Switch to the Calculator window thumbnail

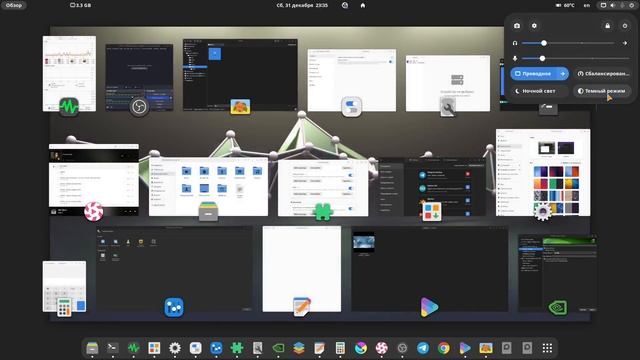point(64,286)
